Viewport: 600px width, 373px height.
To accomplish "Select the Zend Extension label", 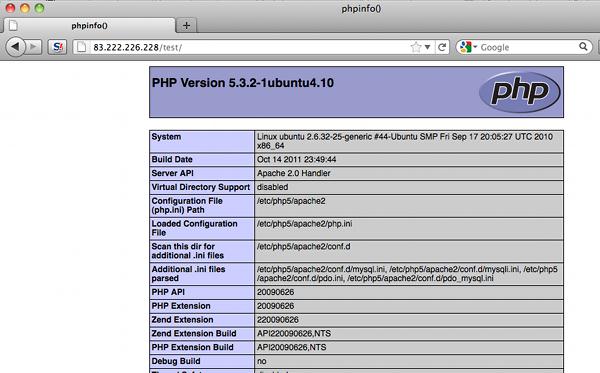I will click(x=182, y=319).
